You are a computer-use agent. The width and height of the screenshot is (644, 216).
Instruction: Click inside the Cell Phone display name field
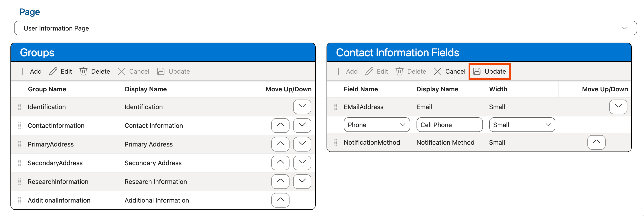point(449,125)
